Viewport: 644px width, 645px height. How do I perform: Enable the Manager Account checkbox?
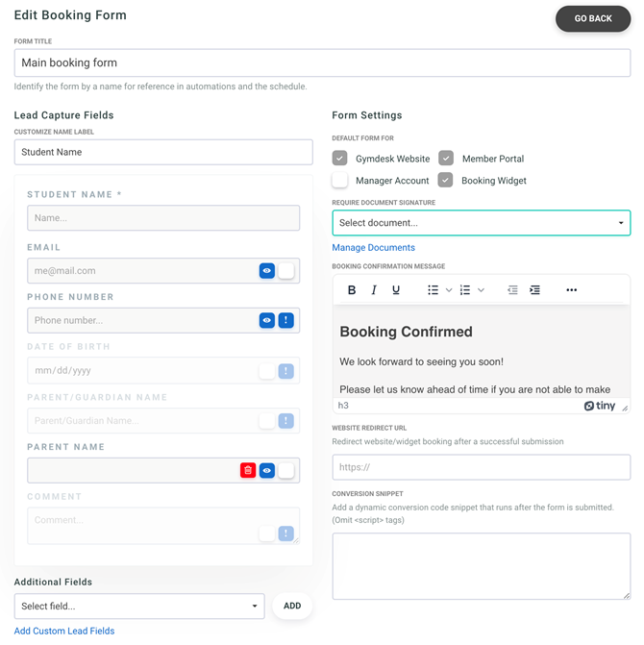pos(340,181)
